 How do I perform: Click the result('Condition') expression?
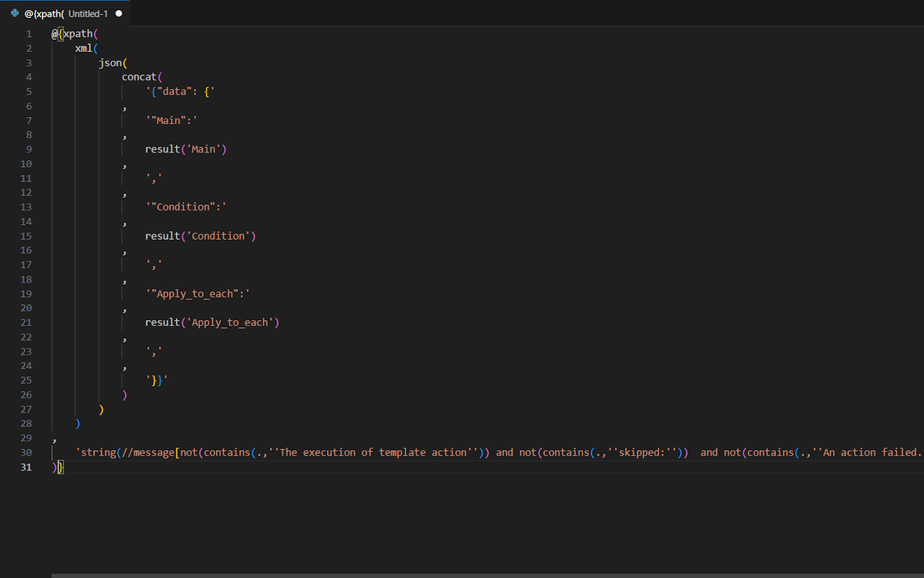[x=200, y=236]
